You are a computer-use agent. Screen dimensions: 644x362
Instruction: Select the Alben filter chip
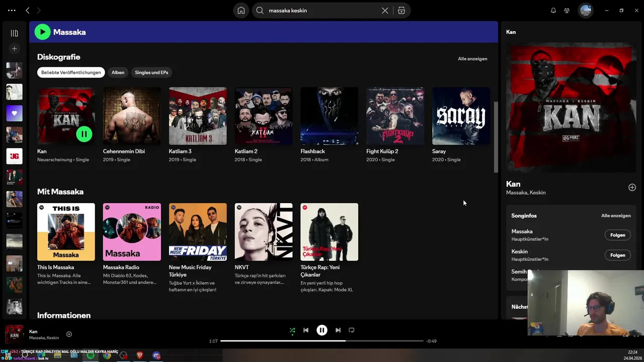click(x=118, y=72)
